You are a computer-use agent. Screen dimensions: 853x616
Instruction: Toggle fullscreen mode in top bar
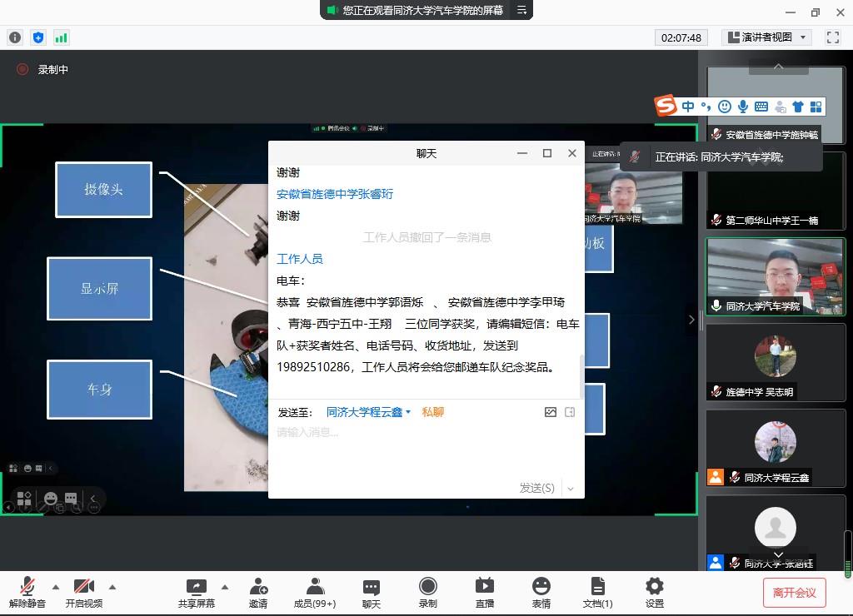pyautogui.click(x=832, y=37)
